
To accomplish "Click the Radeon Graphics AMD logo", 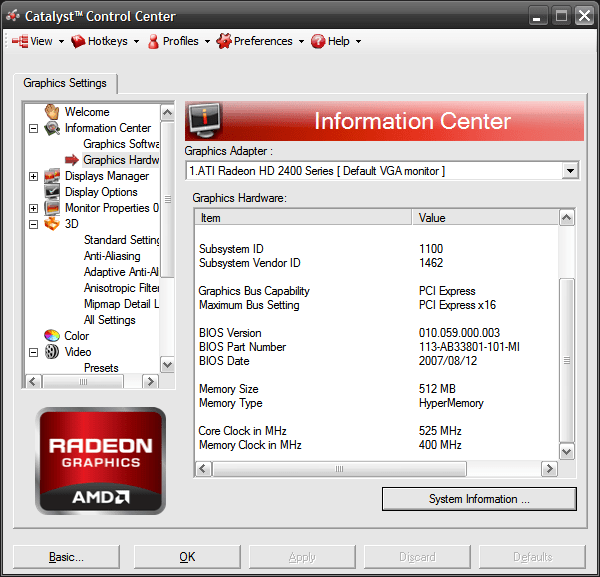I will point(100,461).
